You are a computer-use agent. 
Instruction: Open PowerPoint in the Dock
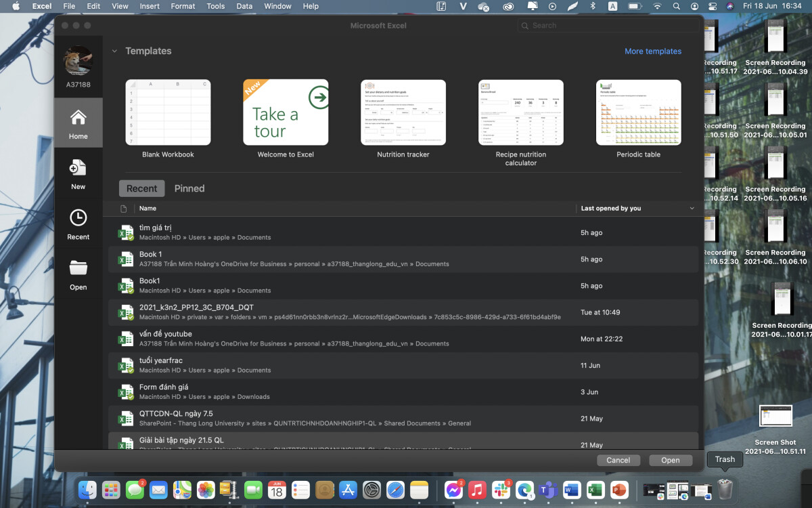tap(619, 490)
